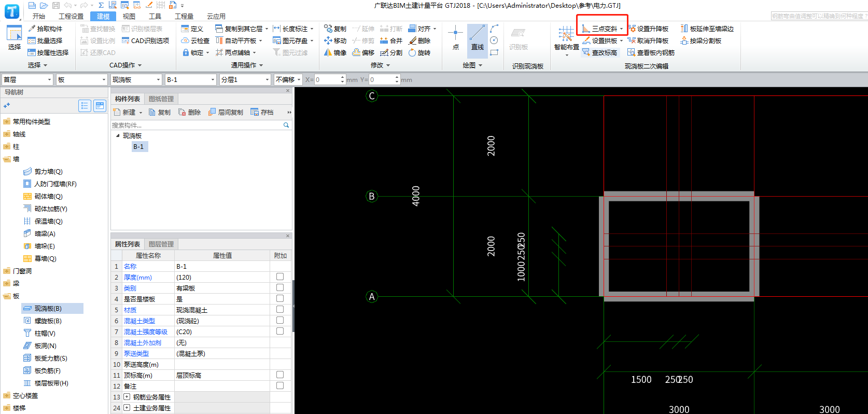868x414 pixels.
Task: Click the Y offset input field
Action: point(384,79)
